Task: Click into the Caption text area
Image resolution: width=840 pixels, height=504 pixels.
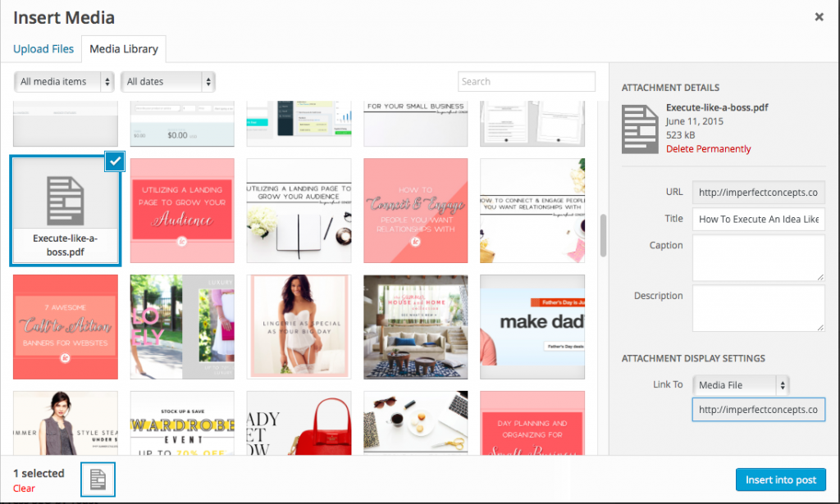Action: click(x=758, y=257)
